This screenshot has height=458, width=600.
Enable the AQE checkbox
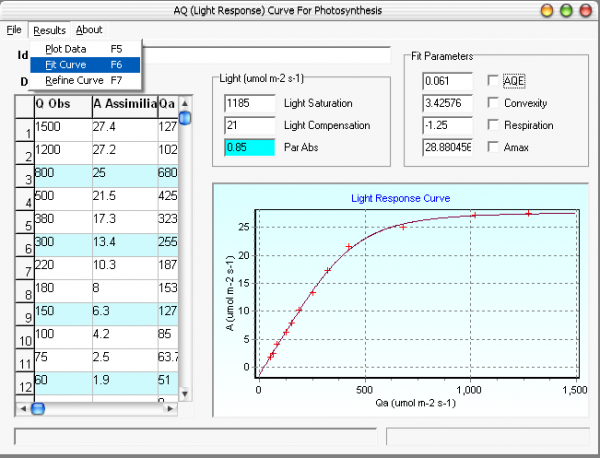point(493,80)
